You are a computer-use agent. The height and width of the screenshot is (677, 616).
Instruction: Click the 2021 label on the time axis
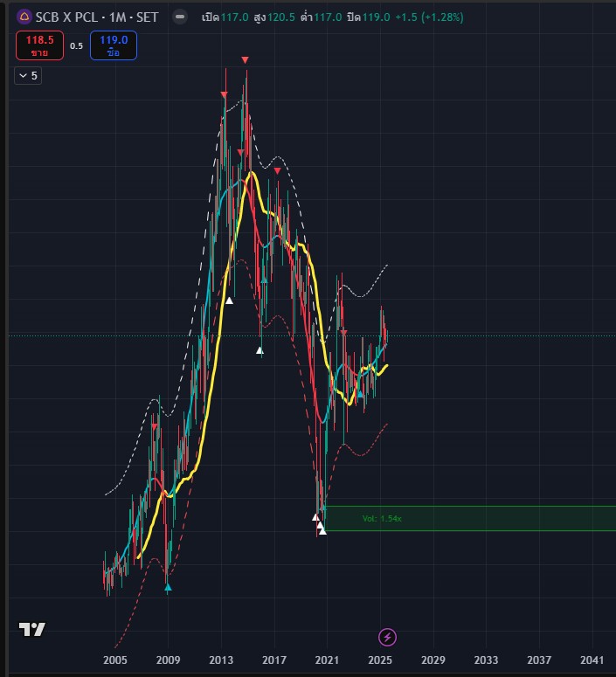[327, 660]
